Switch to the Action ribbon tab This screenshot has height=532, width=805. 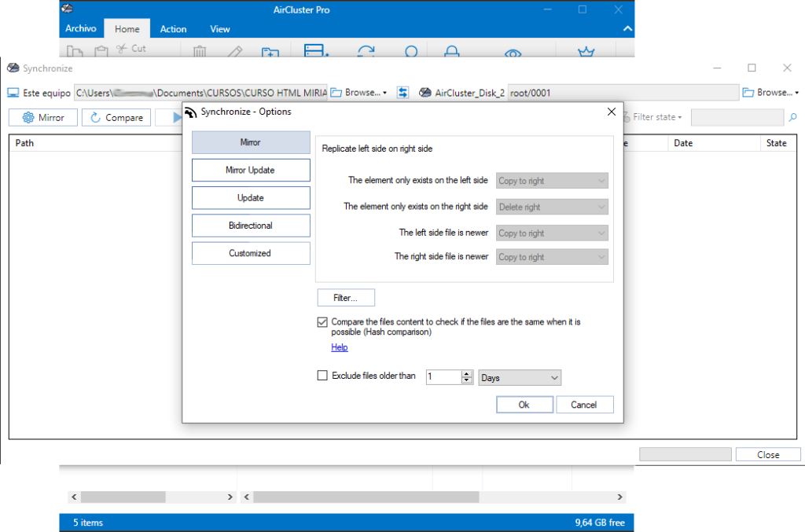coord(173,28)
